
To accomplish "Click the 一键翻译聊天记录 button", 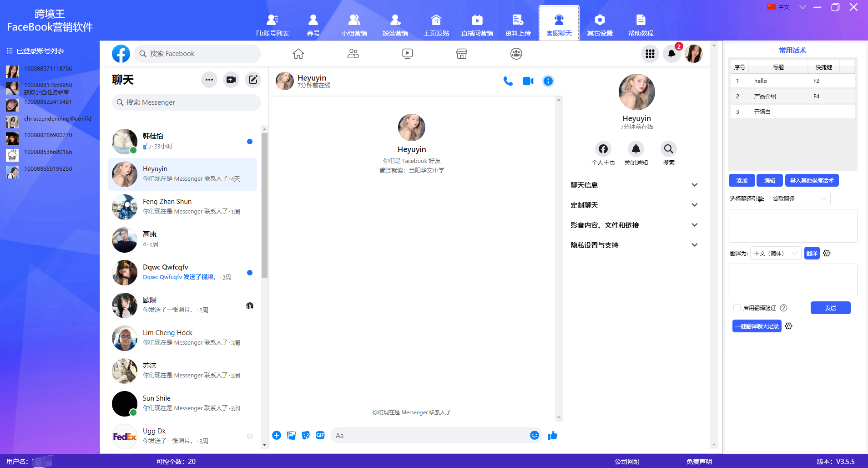I will [757, 326].
